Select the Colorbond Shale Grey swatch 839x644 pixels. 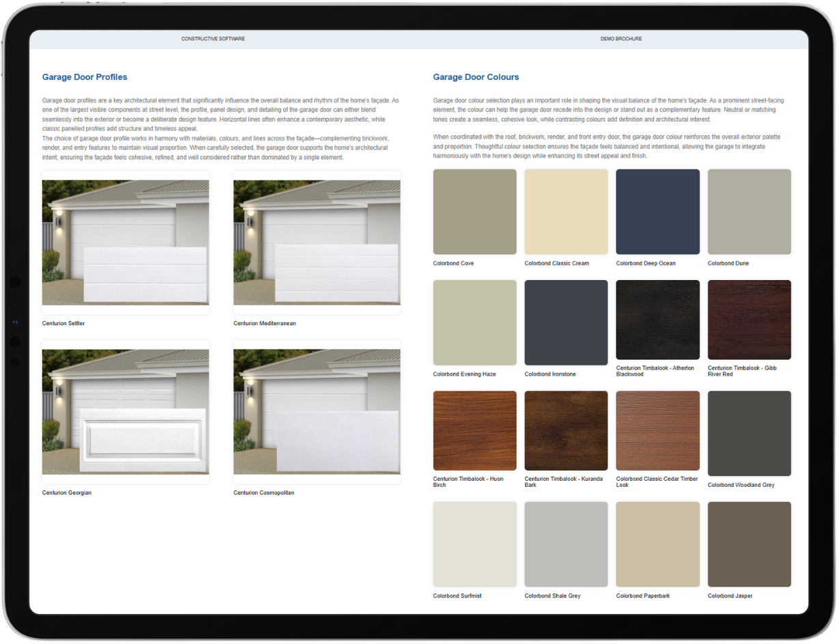(566, 544)
